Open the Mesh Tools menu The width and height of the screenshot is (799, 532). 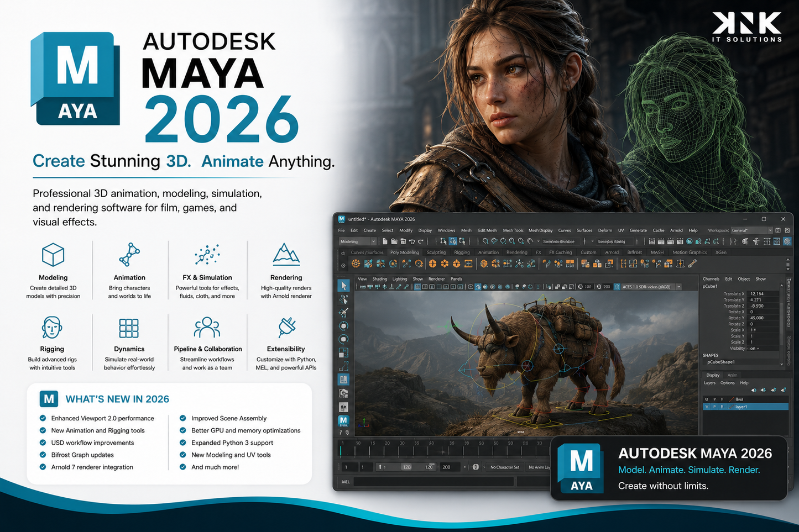point(513,230)
